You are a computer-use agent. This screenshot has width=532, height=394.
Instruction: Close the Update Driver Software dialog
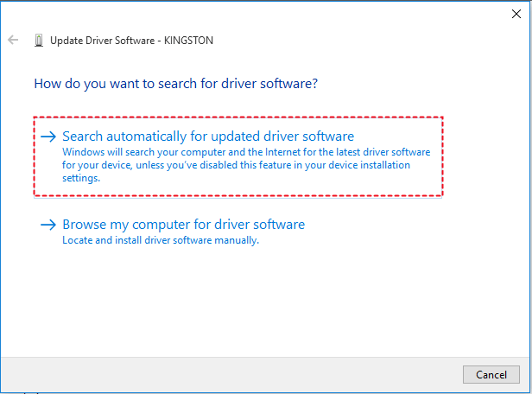coord(516,14)
